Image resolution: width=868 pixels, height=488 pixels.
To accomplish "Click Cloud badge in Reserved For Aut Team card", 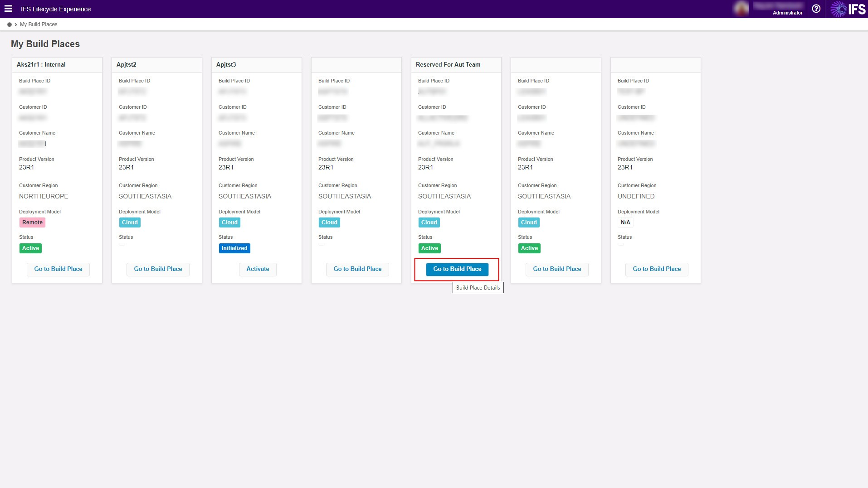I will click(x=429, y=222).
